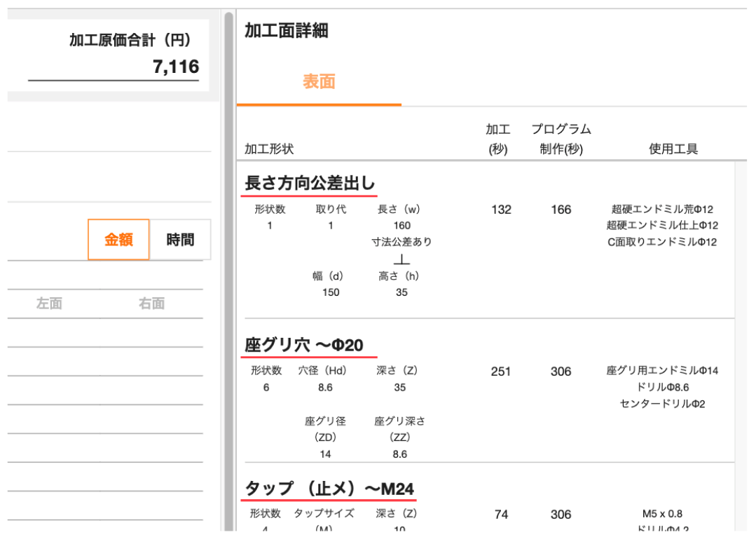Click the 長さ方向公差出し section heading
The height and width of the screenshot is (537, 756).
310,184
